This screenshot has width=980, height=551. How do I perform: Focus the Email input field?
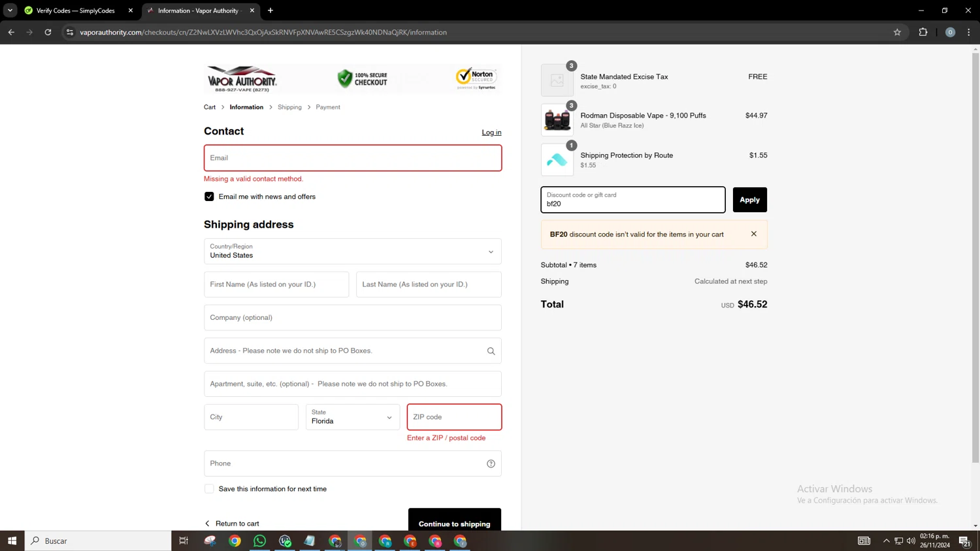[x=353, y=158]
